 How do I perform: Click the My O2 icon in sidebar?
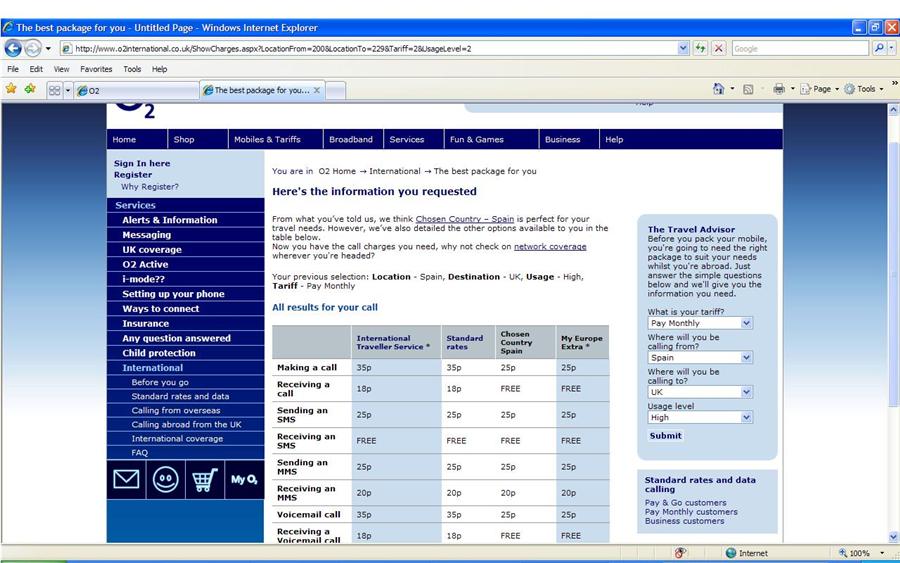(244, 480)
